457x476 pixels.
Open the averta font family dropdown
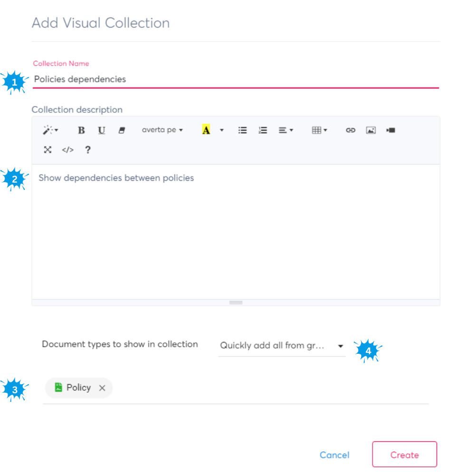[162, 130]
